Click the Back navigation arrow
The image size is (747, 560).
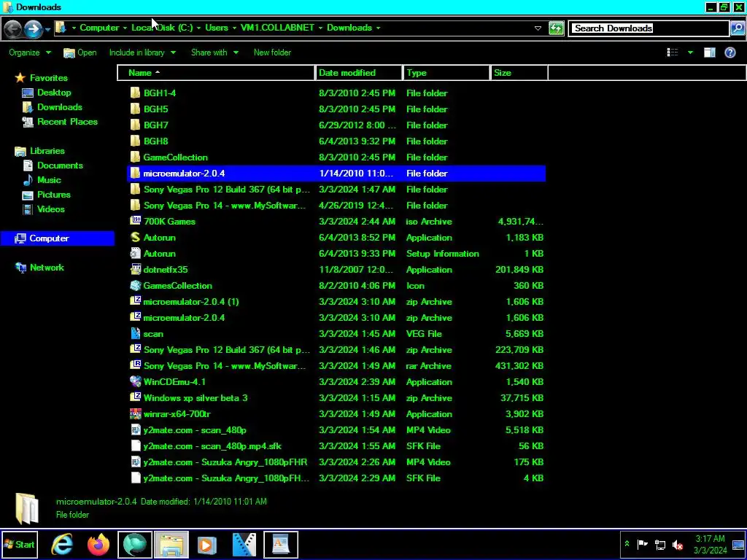[x=12, y=28]
